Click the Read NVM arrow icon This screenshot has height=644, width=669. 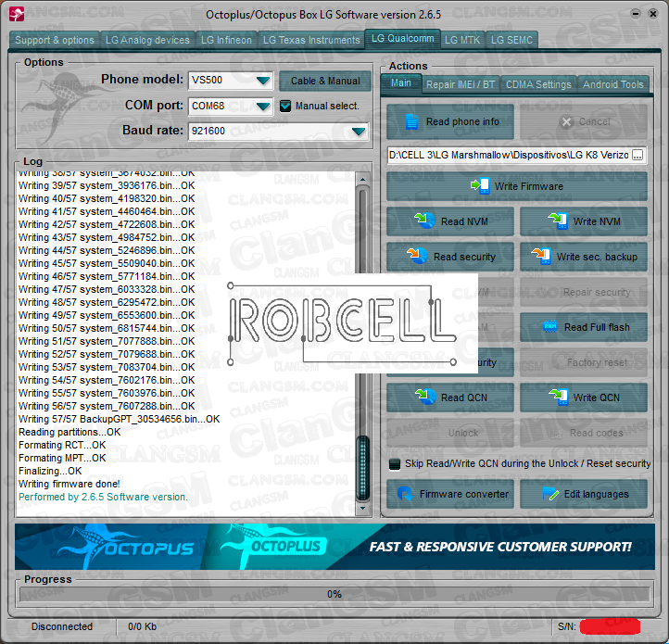click(425, 221)
